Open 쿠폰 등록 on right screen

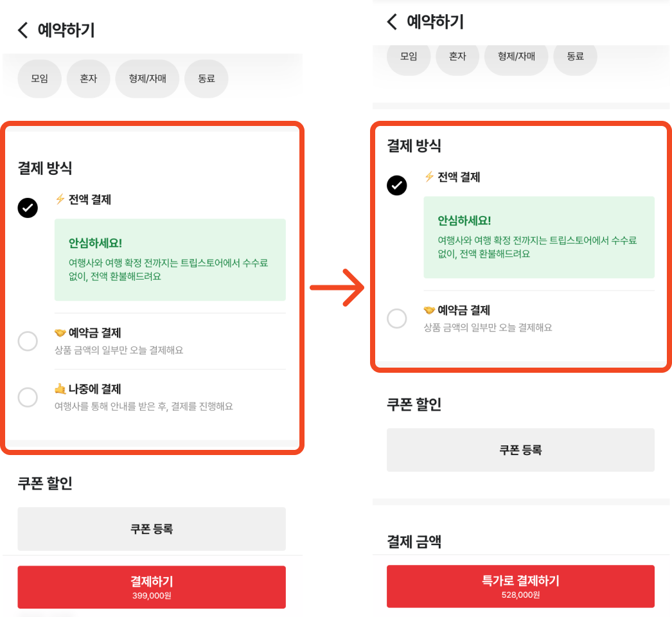tap(521, 450)
